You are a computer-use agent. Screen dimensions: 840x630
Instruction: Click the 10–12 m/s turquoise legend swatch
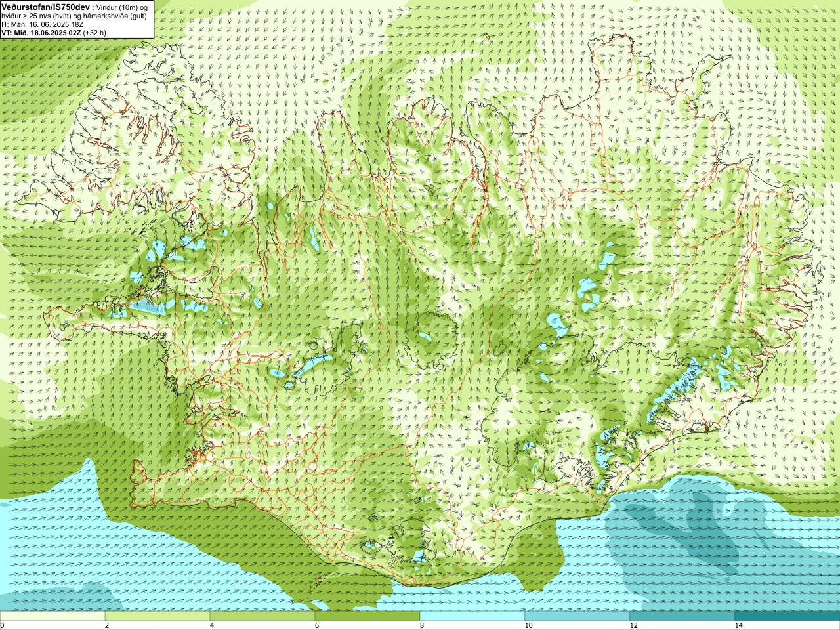(577, 616)
